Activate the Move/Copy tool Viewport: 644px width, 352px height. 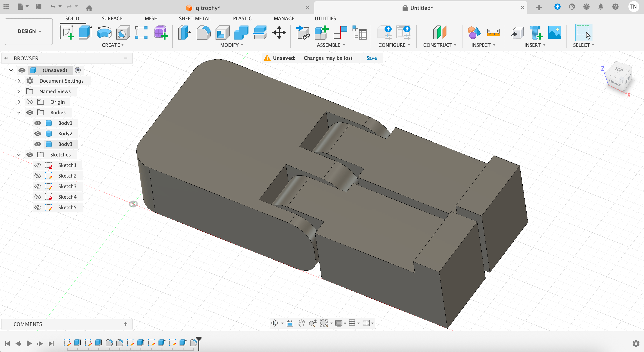pos(279,33)
